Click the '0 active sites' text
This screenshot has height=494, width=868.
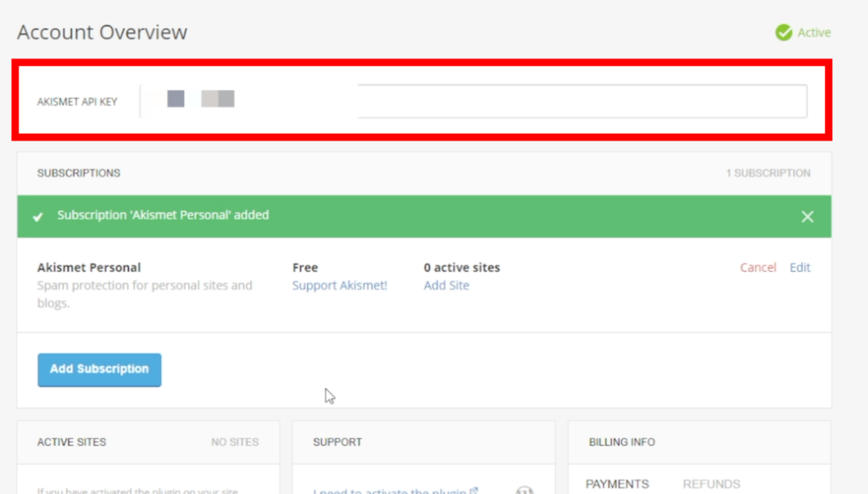[x=462, y=268]
